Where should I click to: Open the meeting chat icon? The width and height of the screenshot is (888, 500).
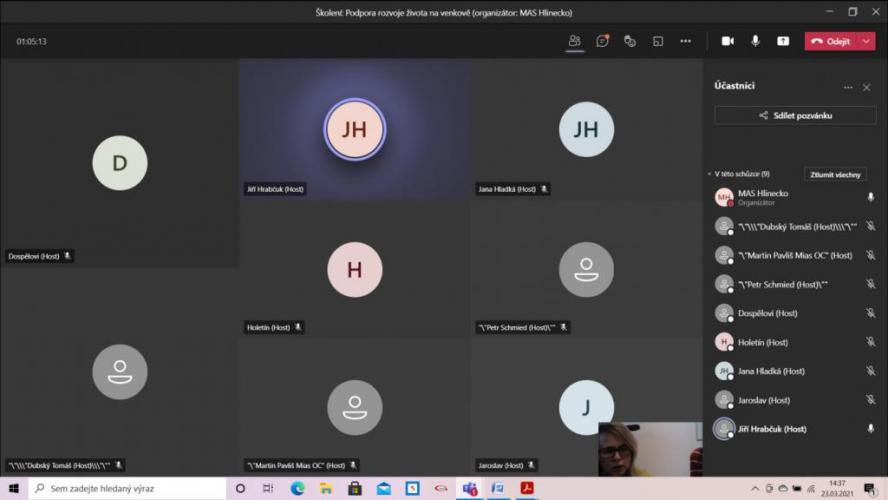602,41
